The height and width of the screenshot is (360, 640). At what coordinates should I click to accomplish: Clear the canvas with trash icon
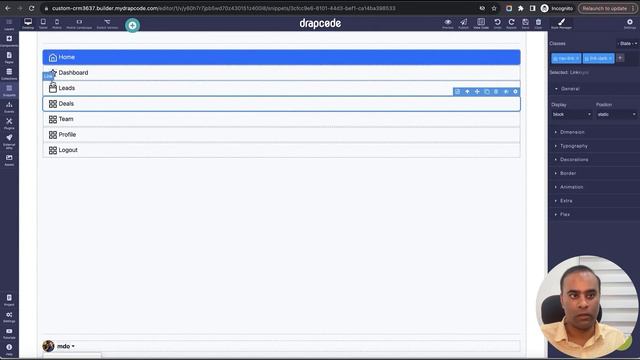tap(538, 24)
